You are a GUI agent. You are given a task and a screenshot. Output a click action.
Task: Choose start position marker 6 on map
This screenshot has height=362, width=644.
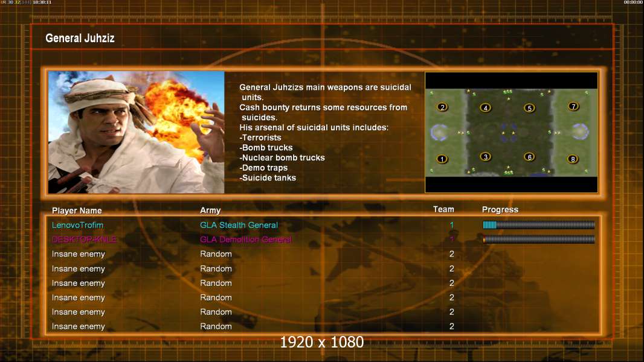529,157
